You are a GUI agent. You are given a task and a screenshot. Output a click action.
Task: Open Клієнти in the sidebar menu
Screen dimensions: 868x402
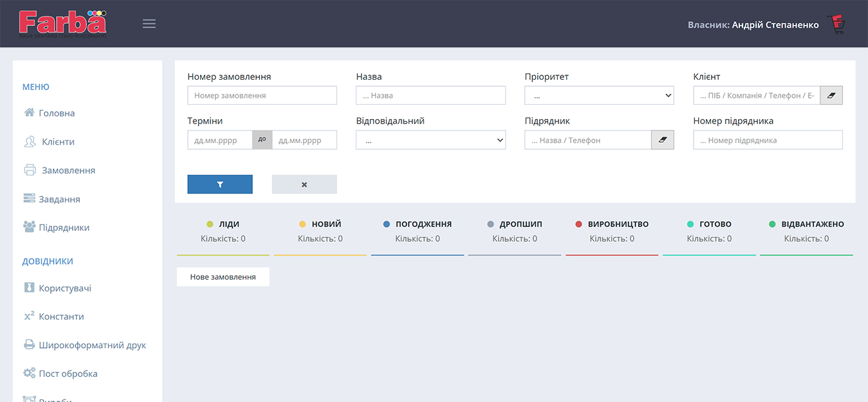point(58,142)
